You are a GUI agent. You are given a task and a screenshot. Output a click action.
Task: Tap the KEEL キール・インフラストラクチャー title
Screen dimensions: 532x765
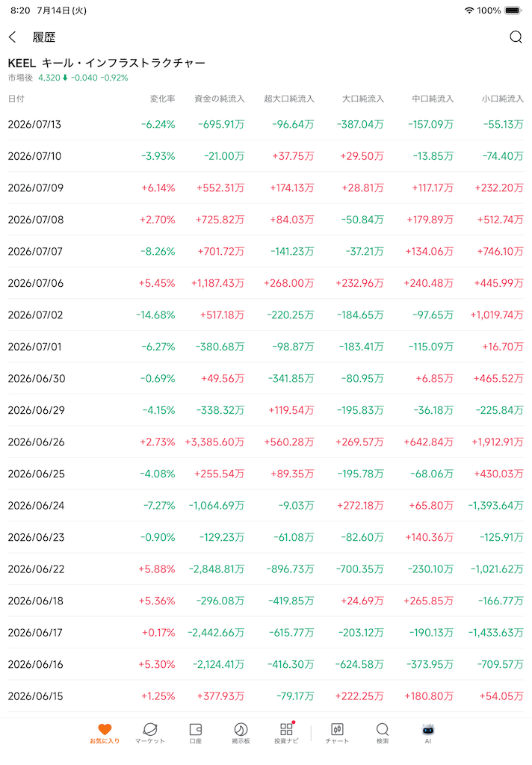click(x=106, y=63)
